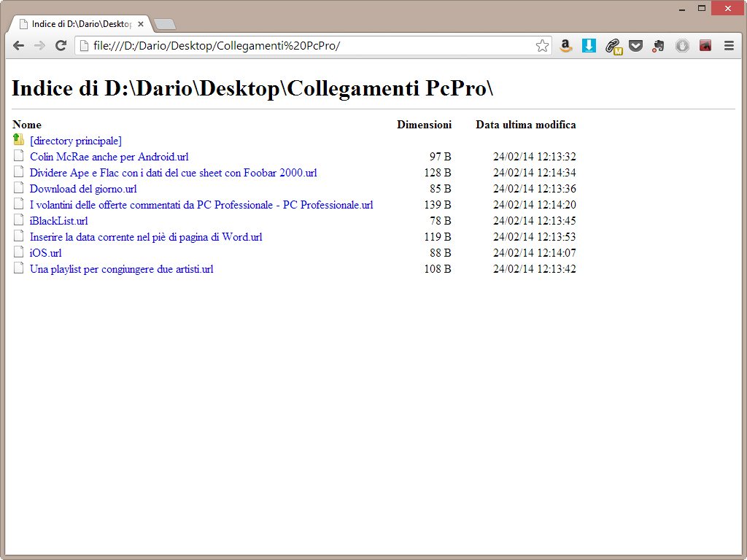Reload the current page

point(61,46)
